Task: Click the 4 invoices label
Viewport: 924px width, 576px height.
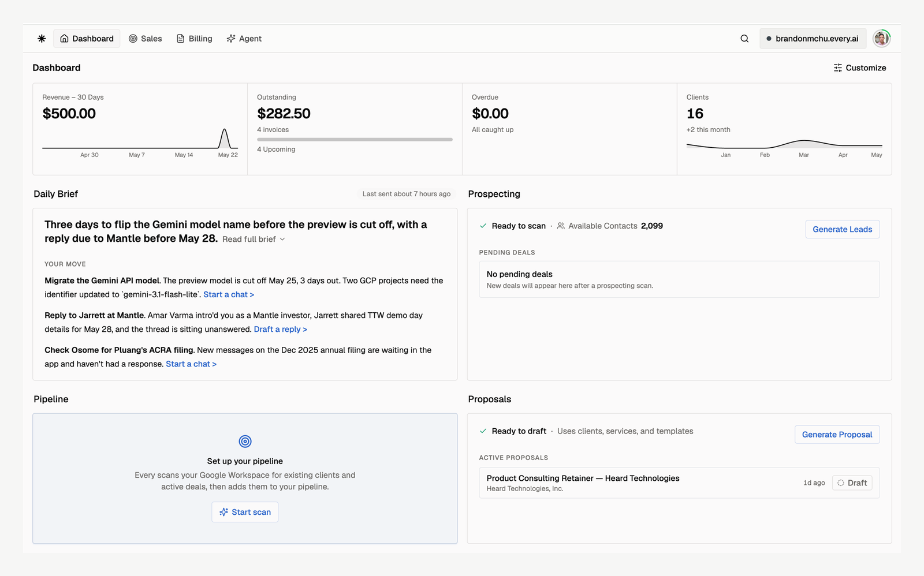Action: pos(273,130)
